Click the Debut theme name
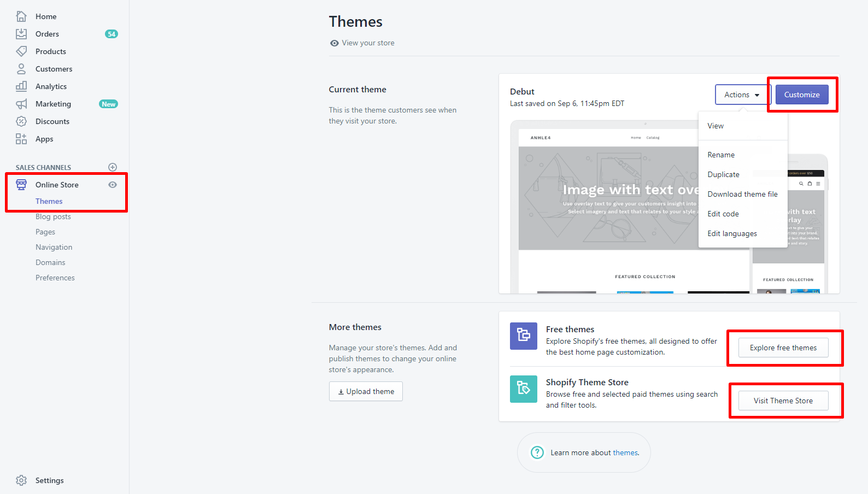Screen dimensions: 868x494 522,91
